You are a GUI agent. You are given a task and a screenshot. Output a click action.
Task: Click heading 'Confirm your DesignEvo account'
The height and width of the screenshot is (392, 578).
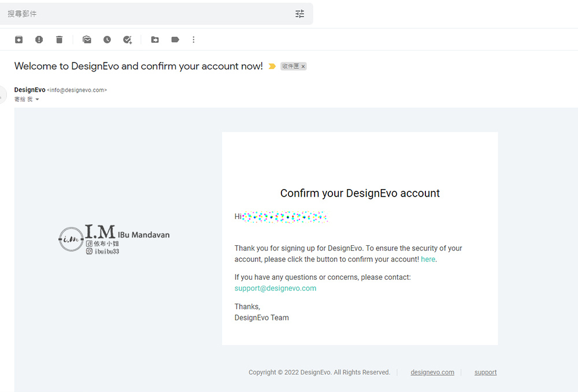[x=360, y=193]
